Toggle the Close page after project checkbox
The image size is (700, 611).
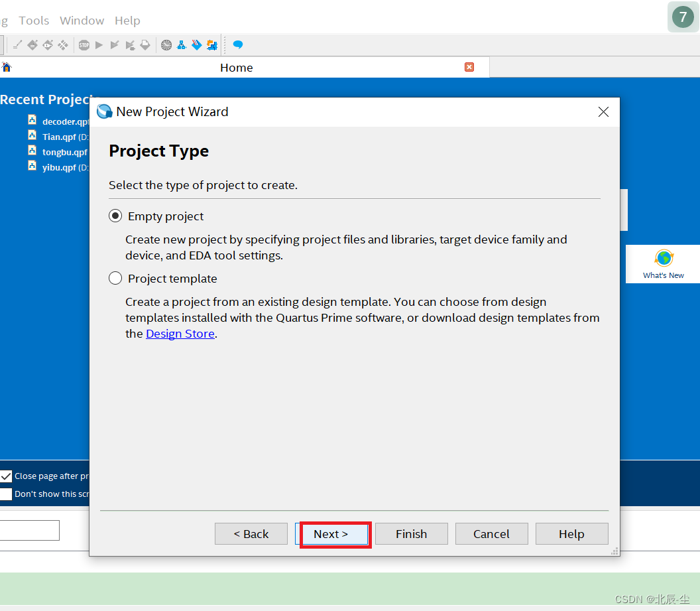point(6,476)
